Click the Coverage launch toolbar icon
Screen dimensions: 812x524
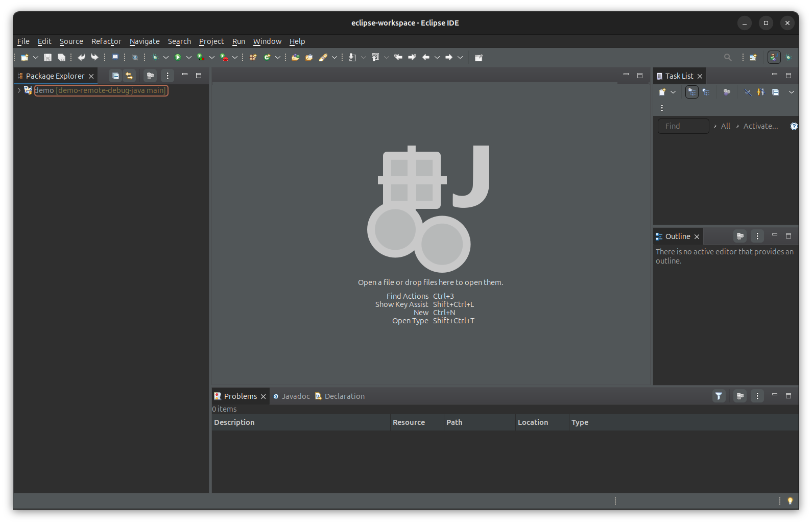(x=201, y=57)
